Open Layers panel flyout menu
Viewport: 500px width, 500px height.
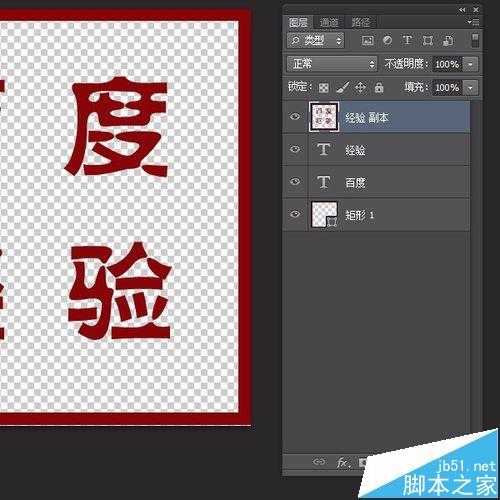click(x=474, y=22)
